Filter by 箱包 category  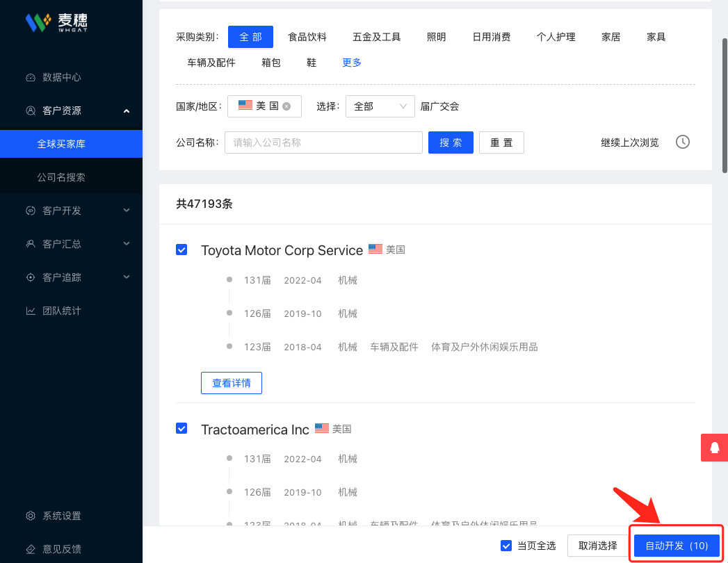tap(271, 63)
